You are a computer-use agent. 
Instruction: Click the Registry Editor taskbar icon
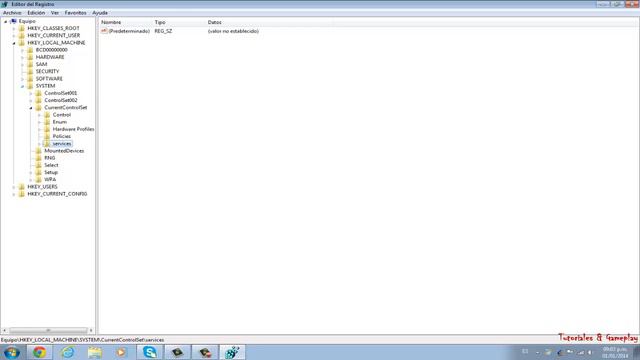pos(233,352)
